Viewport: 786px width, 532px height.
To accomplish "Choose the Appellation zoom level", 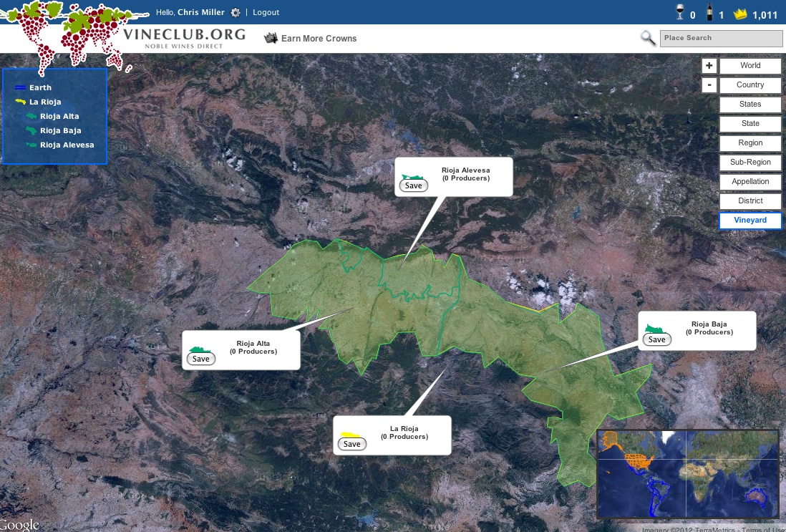I will (750, 182).
